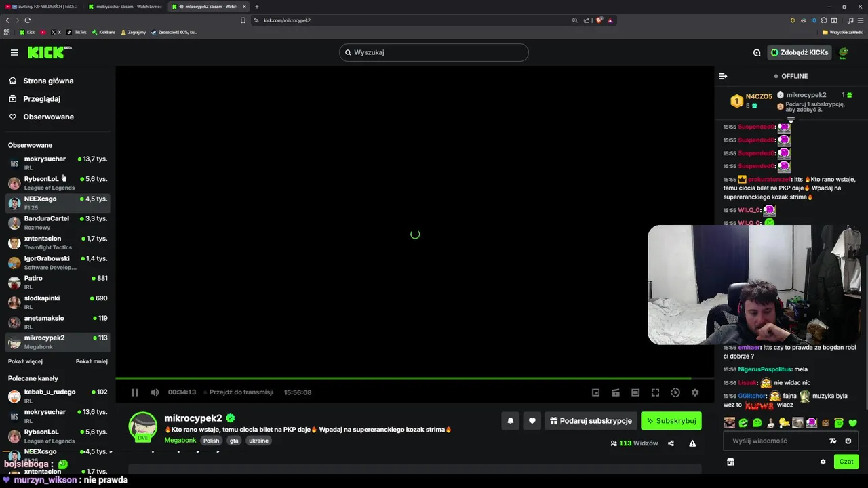Image resolution: width=868 pixels, height=488 pixels.
Task: Click the ukraine tag
Action: coord(258,441)
